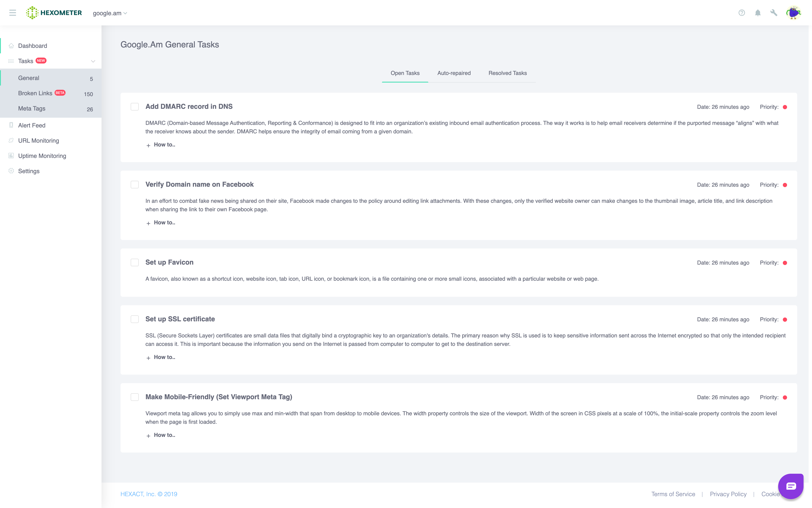The width and height of the screenshot is (812, 508).
Task: Select Broken Links in the sidebar
Action: pos(51,93)
